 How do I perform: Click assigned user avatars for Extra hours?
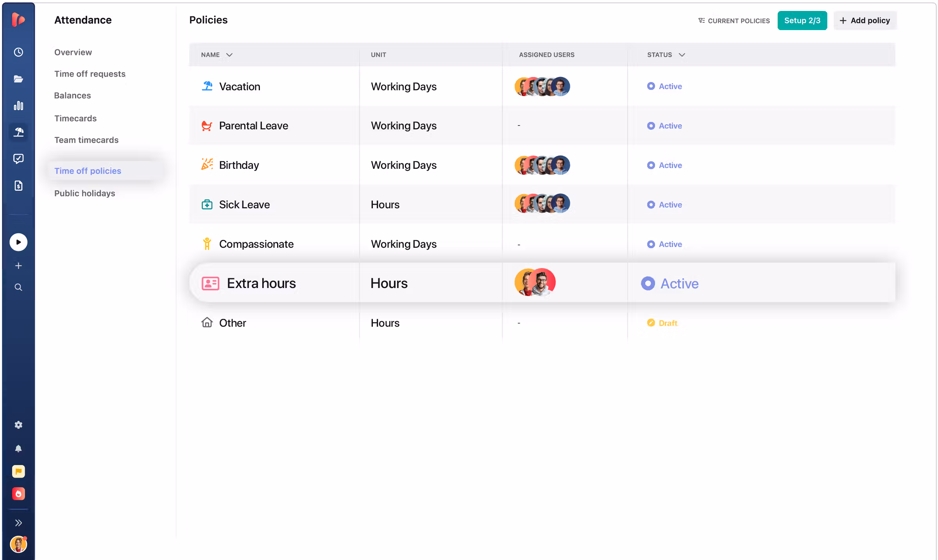535,282
